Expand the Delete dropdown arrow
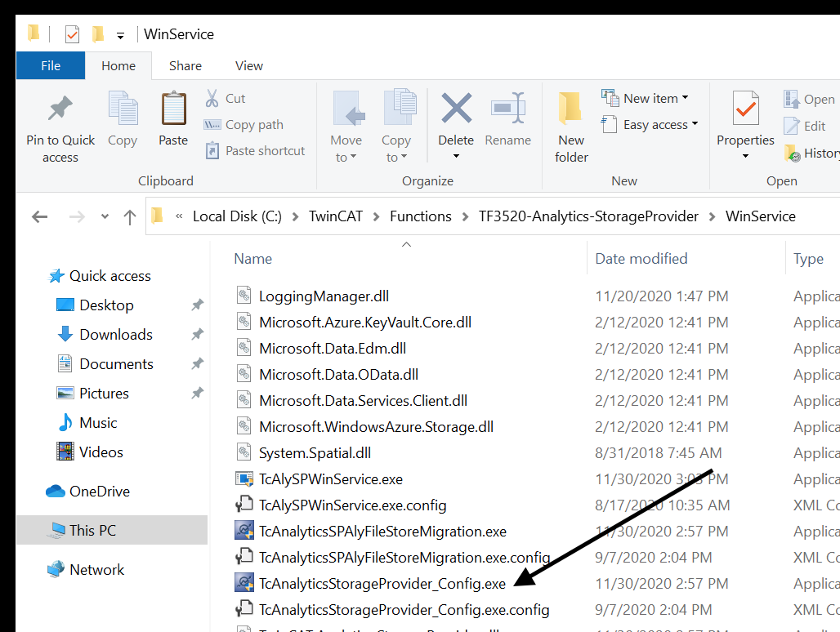 pyautogui.click(x=457, y=156)
